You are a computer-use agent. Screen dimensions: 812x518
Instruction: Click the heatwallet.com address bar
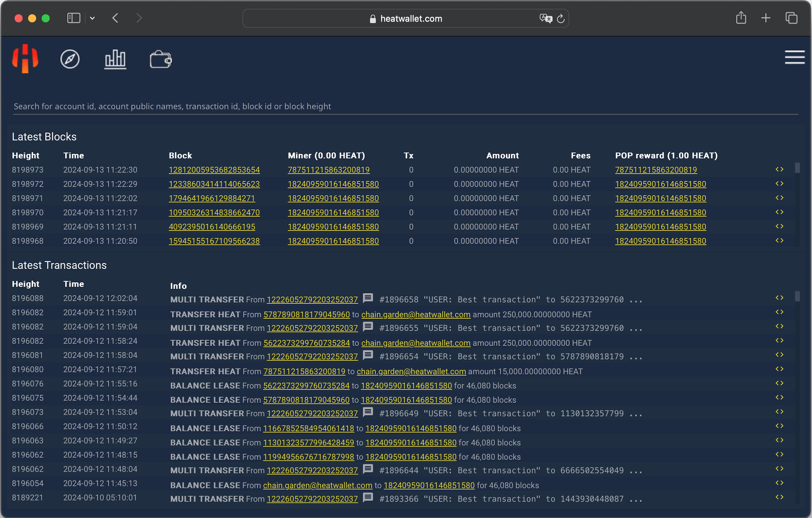point(405,19)
